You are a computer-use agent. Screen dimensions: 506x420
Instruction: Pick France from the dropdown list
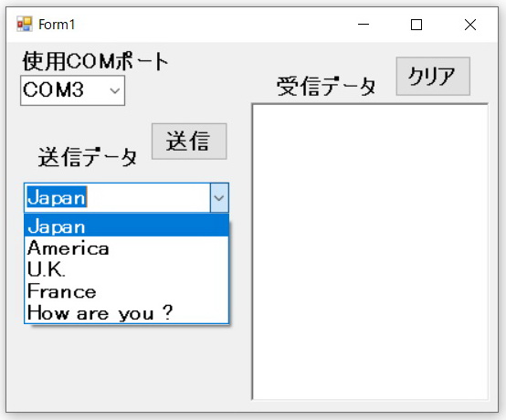126,291
